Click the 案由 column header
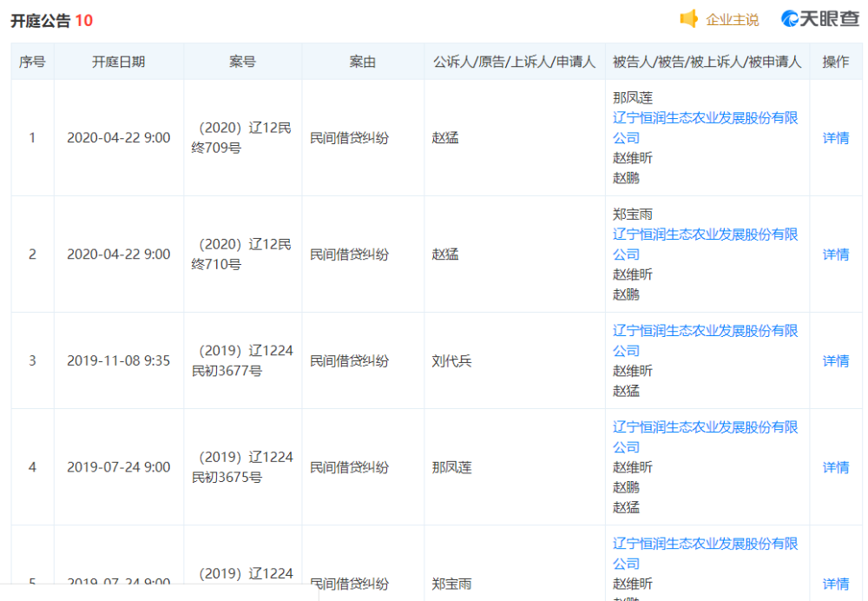This screenshot has width=868, height=601. pyautogui.click(x=363, y=62)
